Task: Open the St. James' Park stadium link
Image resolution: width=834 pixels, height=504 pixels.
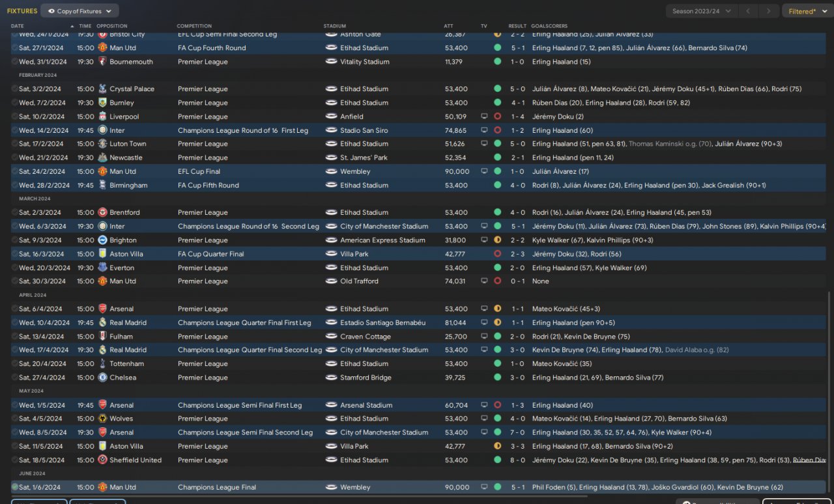Action: 364,158
